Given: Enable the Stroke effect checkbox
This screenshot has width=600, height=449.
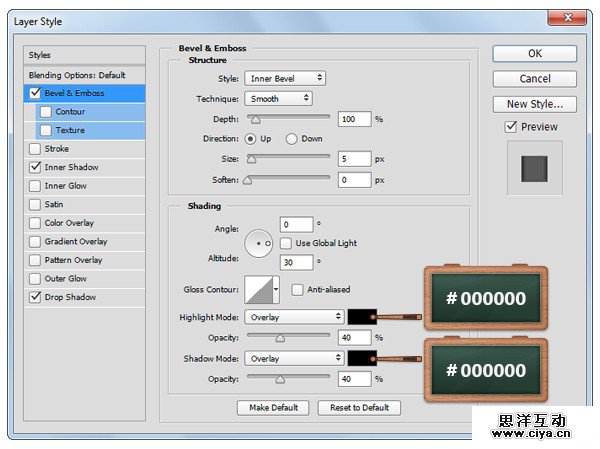Looking at the screenshot, I should click(x=36, y=149).
